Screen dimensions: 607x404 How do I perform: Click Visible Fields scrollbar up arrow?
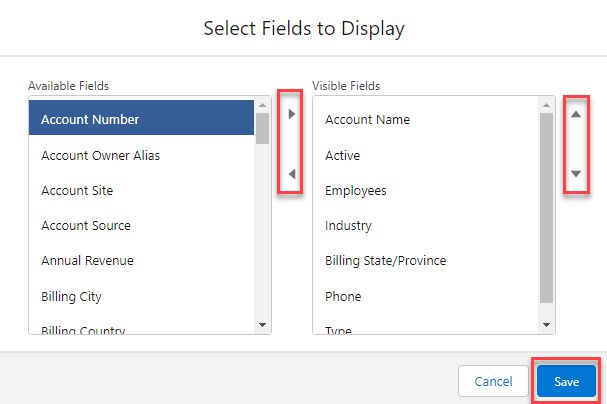point(546,105)
